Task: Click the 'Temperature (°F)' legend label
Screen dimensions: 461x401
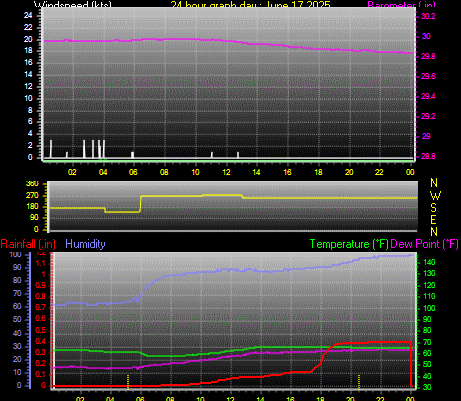Action: (x=349, y=244)
